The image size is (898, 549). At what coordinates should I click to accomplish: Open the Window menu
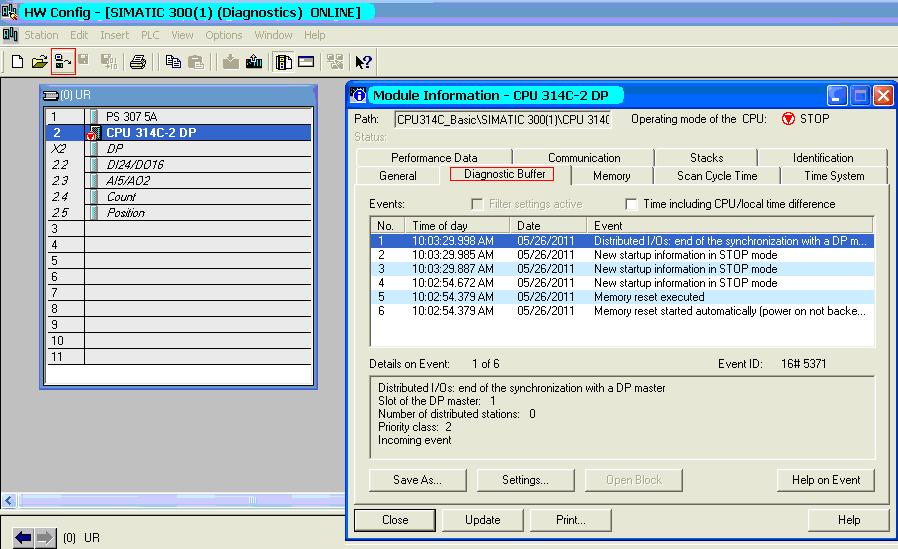click(273, 35)
